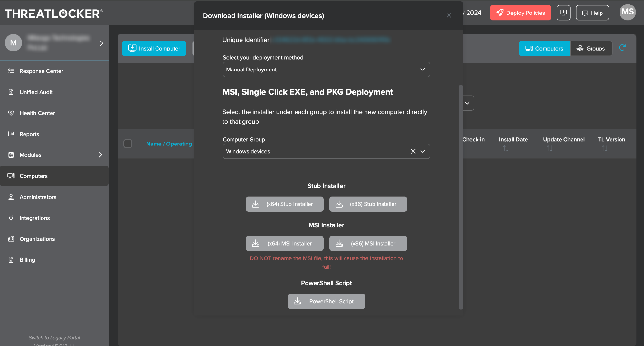Click the Integrations plug icon
This screenshot has width=644, height=346.
[11, 218]
